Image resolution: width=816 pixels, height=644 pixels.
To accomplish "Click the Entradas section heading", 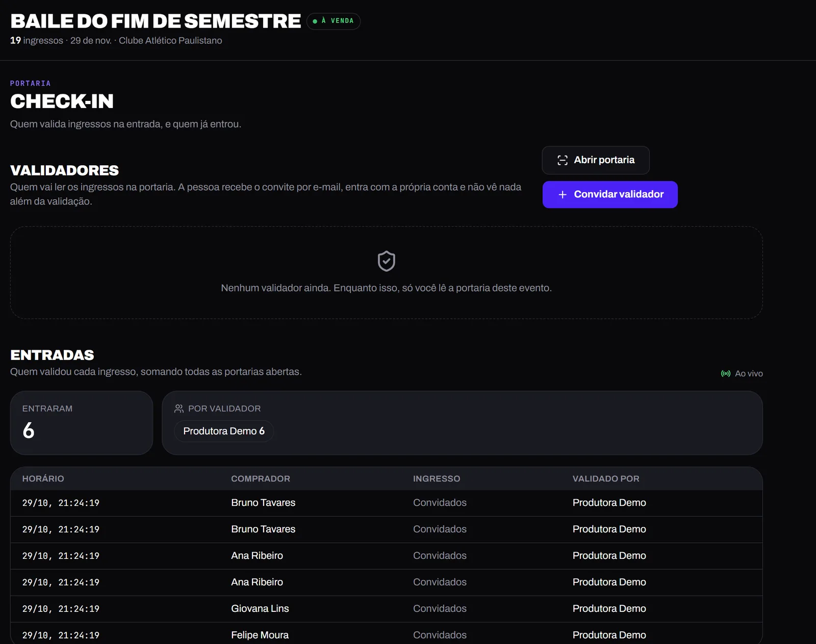I will 52,355.
